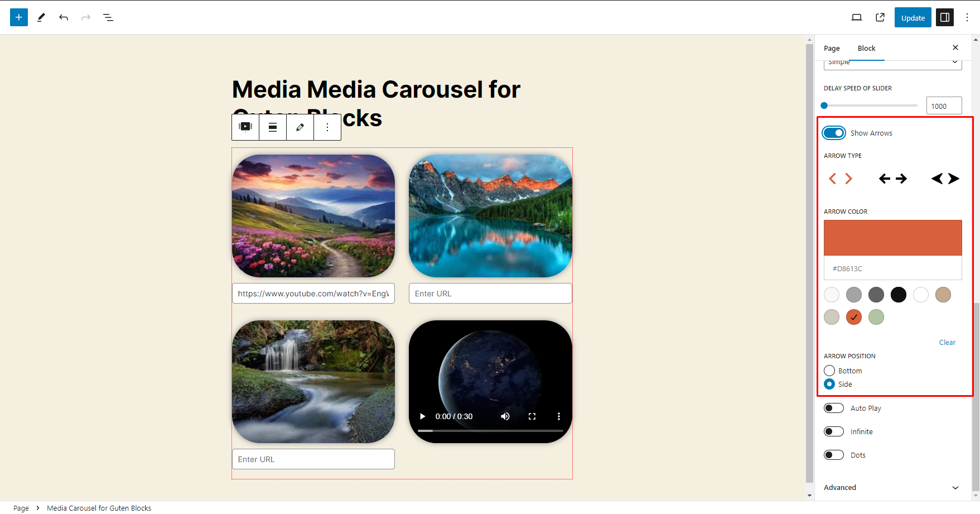
Task: Open the block alignment control
Action: click(x=273, y=127)
